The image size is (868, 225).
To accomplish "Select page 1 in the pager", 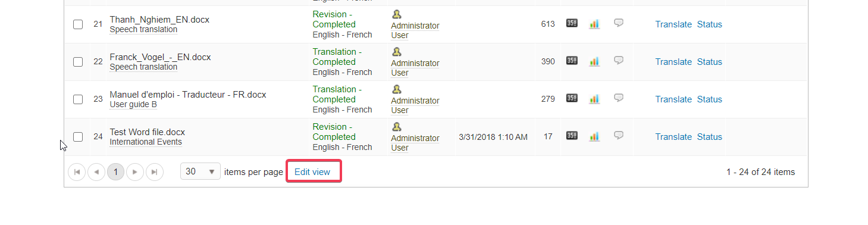I will pos(115,172).
